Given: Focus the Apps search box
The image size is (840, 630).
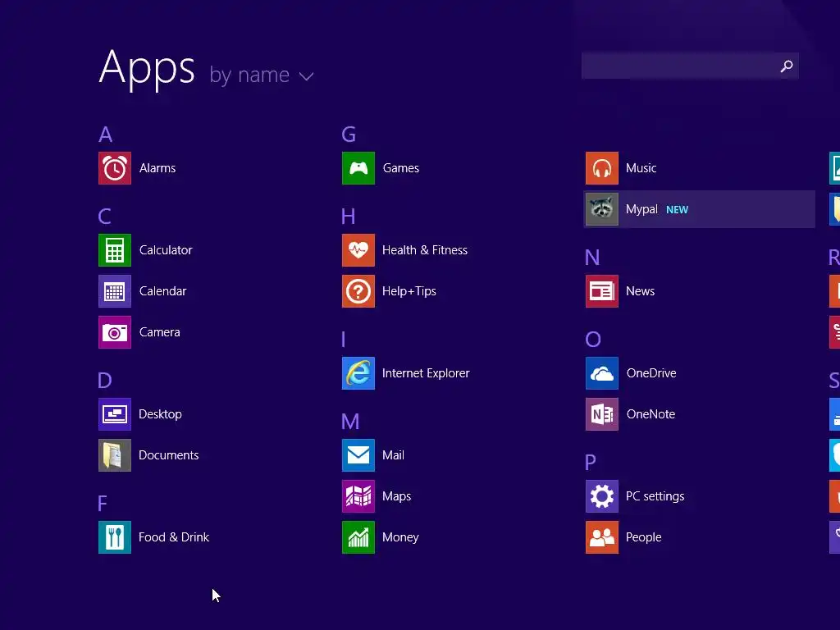Looking at the screenshot, I should click(x=690, y=66).
